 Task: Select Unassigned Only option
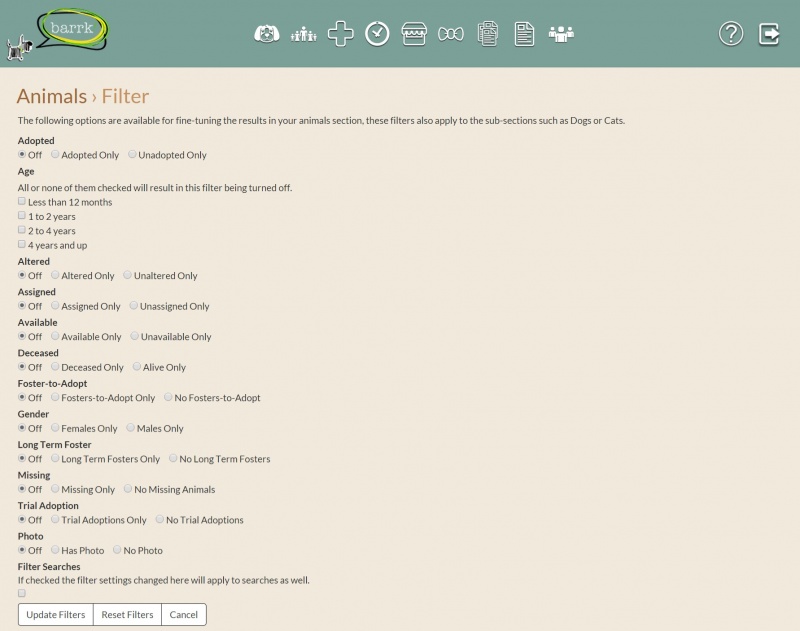(134, 306)
